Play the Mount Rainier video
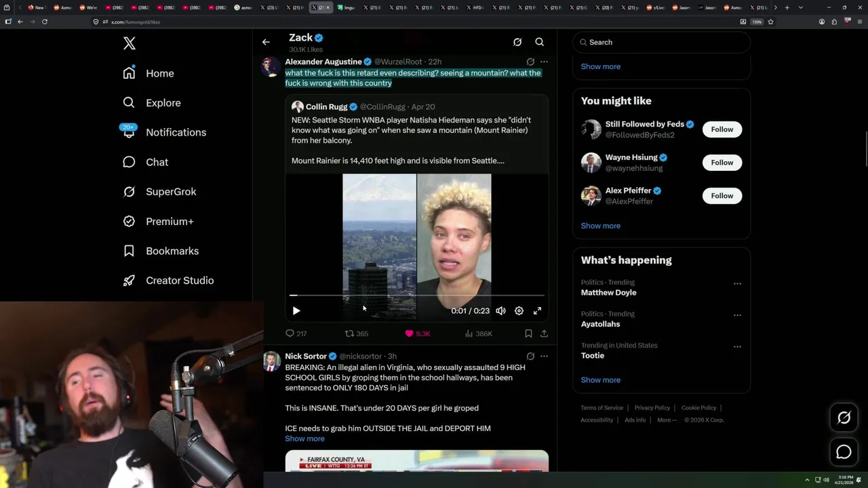The width and height of the screenshot is (868, 488). coord(296,310)
